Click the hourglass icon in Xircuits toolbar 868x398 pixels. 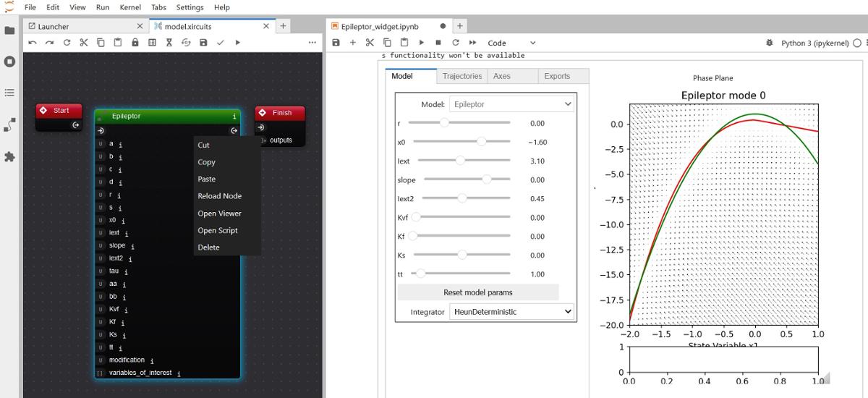pos(169,43)
